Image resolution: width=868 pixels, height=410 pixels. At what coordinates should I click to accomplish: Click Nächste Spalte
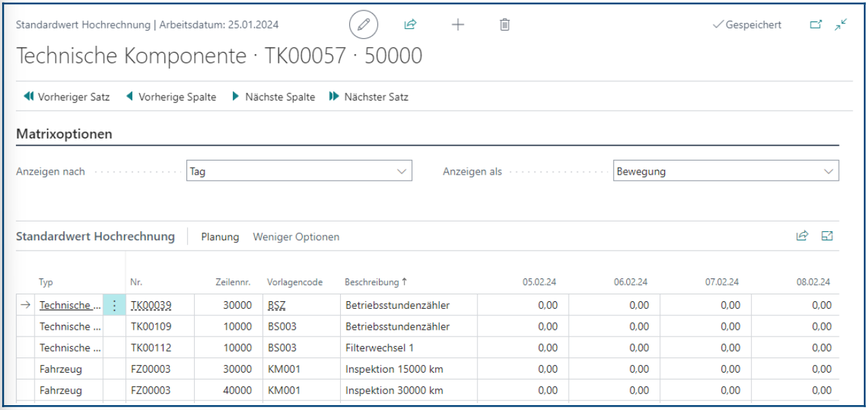tap(273, 97)
